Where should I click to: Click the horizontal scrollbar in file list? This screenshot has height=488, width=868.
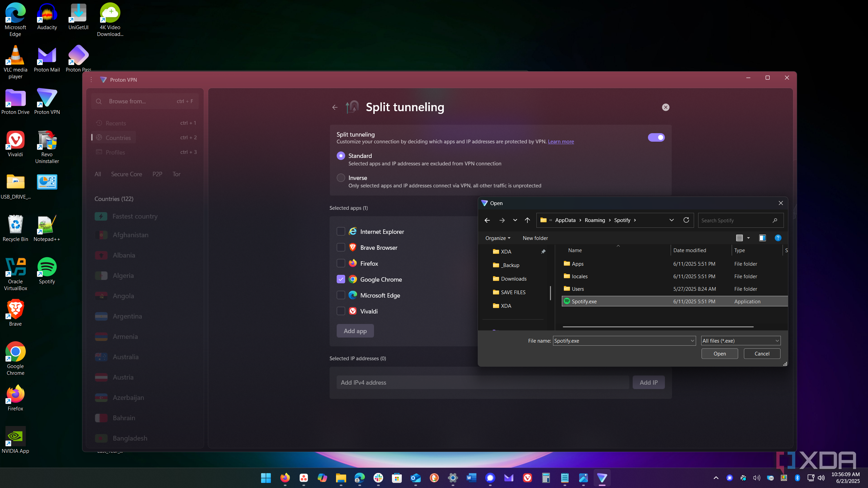click(x=658, y=327)
